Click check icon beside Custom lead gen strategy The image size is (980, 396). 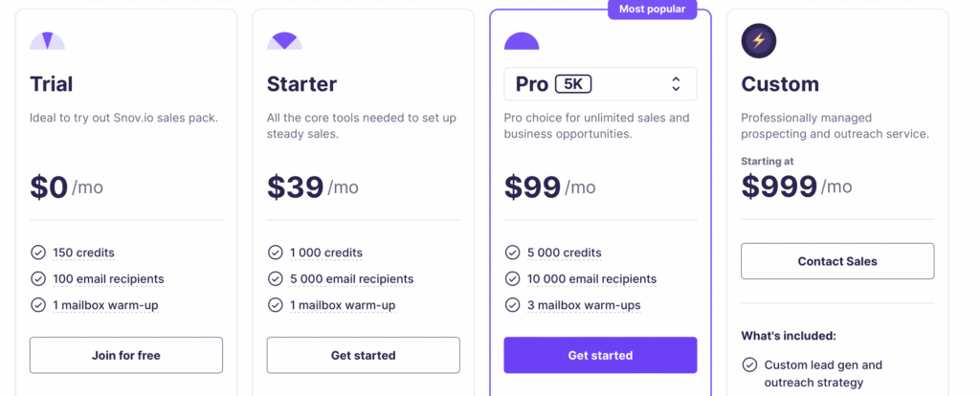(749, 364)
